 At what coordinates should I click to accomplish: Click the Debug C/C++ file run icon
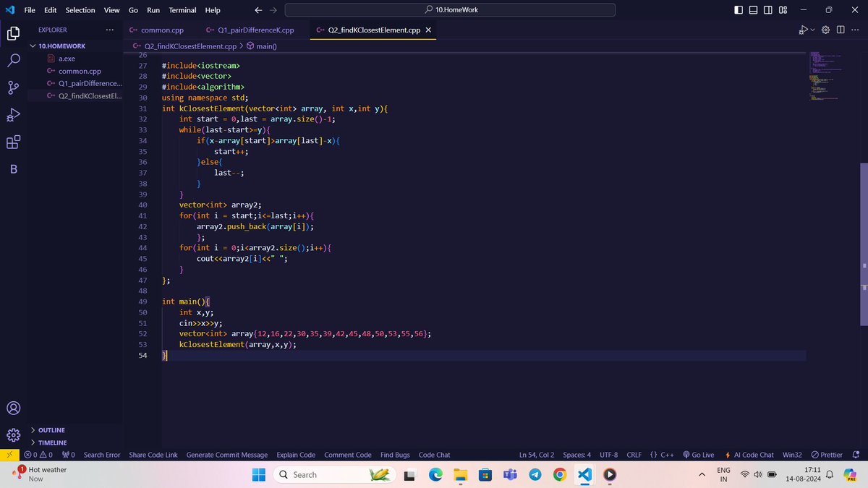click(x=803, y=30)
